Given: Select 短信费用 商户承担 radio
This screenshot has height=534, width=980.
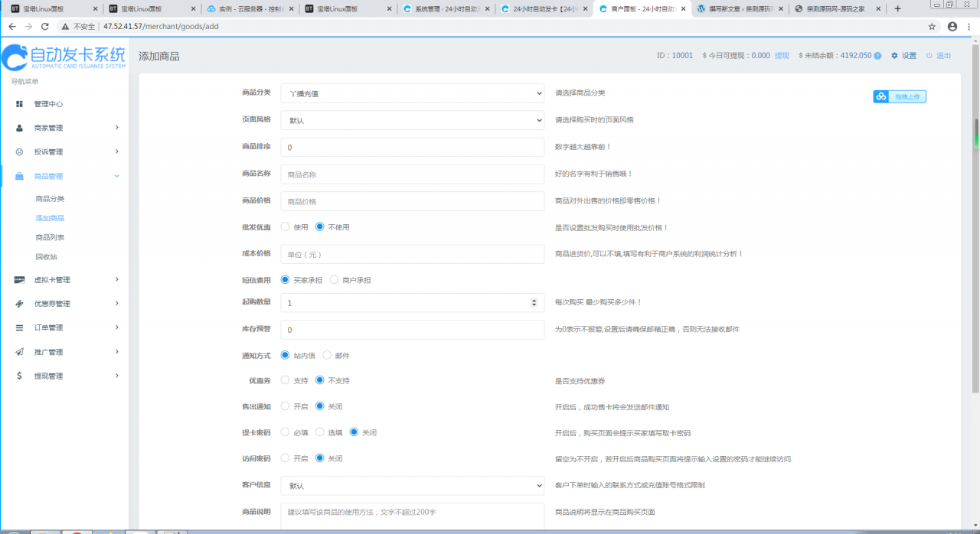Looking at the screenshot, I should [x=334, y=280].
